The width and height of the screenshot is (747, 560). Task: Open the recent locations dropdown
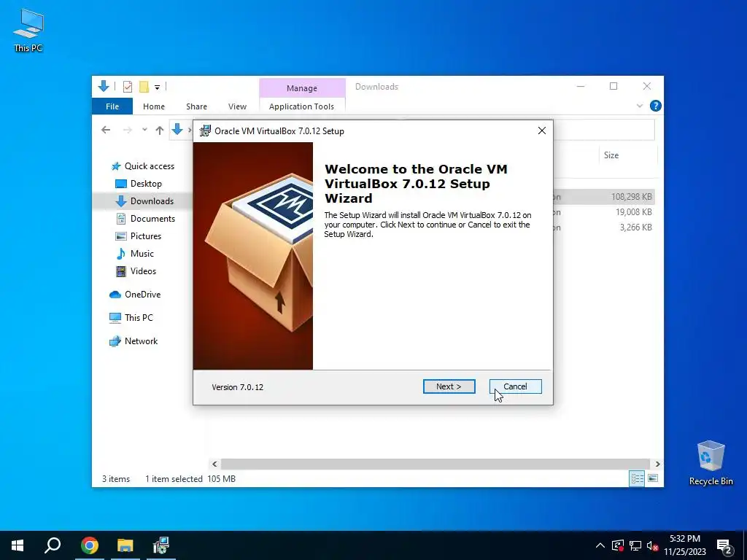(144, 130)
